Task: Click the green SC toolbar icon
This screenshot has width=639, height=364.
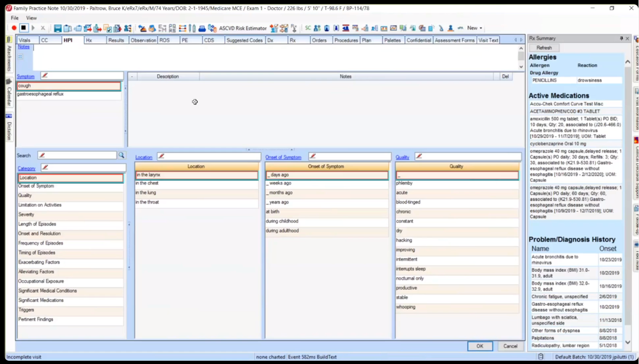Action: [x=307, y=28]
